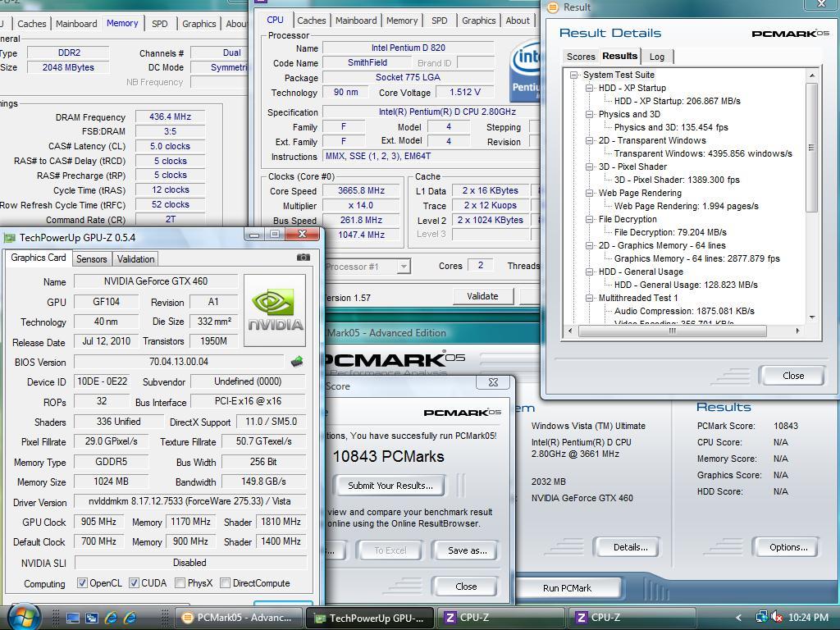
Task: Click the Result tree scroll right arrow
Action: point(797,331)
